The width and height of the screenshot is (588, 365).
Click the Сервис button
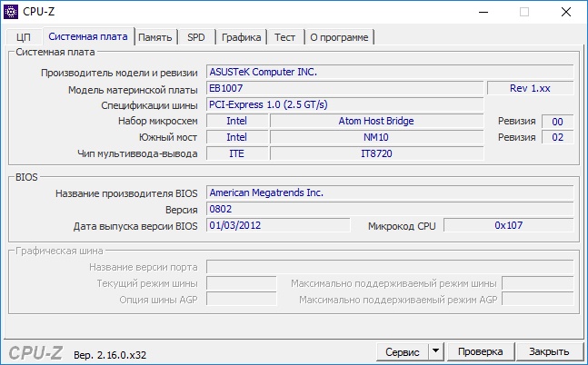click(403, 351)
